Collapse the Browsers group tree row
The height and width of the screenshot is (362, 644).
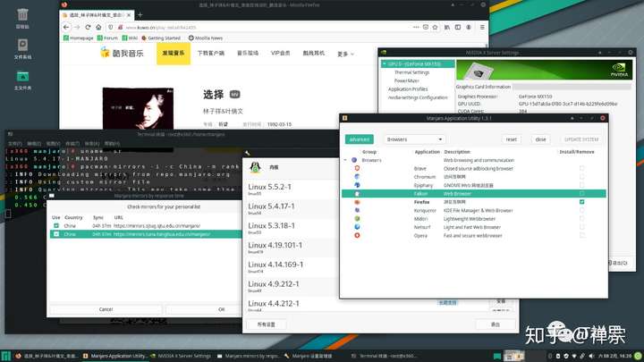(345, 160)
